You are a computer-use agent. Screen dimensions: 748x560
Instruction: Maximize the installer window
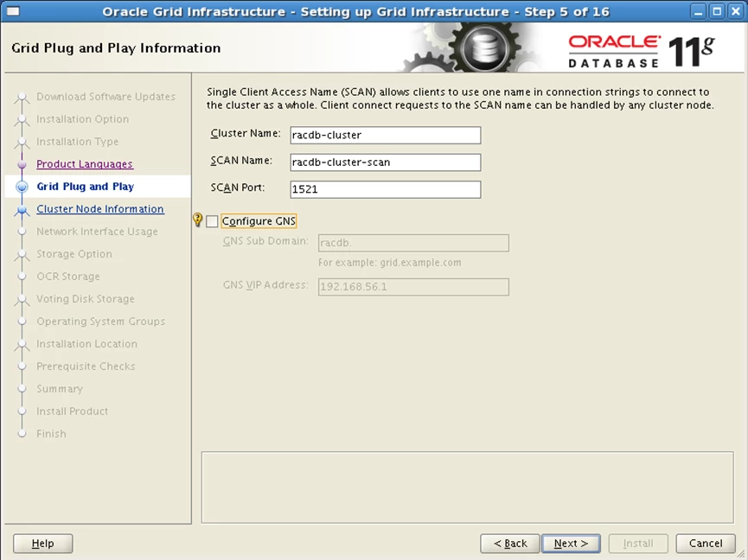[717, 11]
